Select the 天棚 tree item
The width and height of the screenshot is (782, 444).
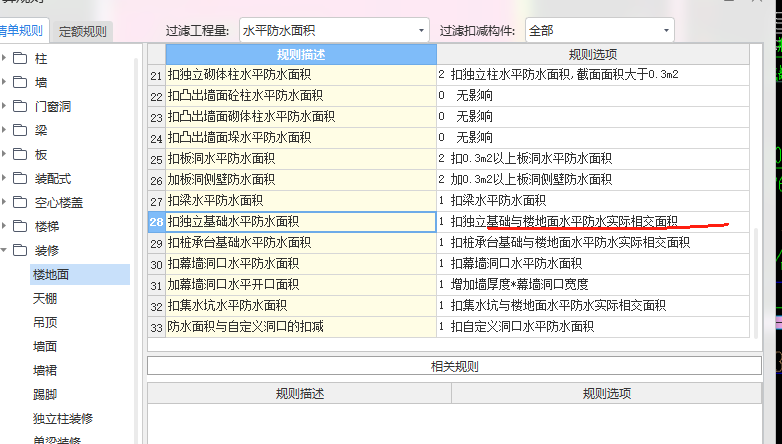[x=45, y=298]
